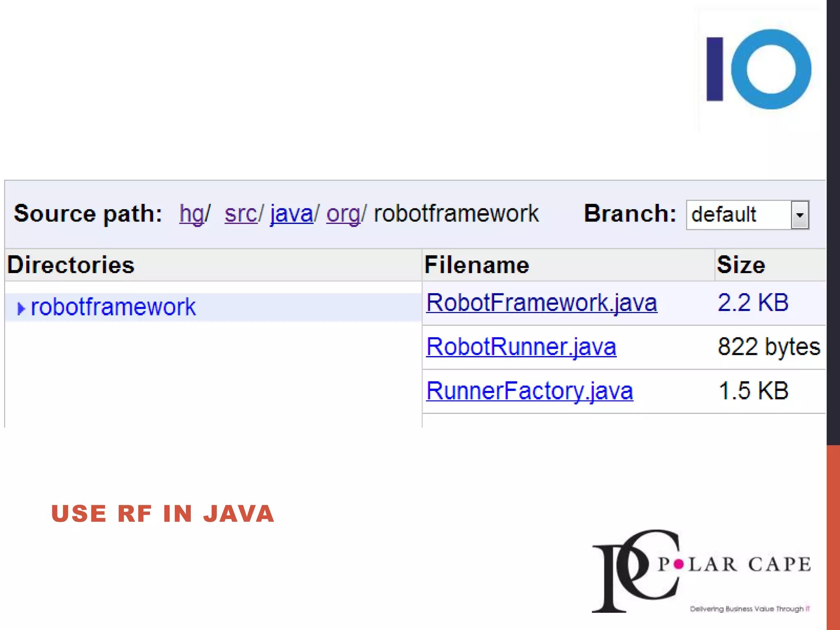Open RunnerFactory.java file
Viewport: 840px width, 630px height.
coord(530,391)
